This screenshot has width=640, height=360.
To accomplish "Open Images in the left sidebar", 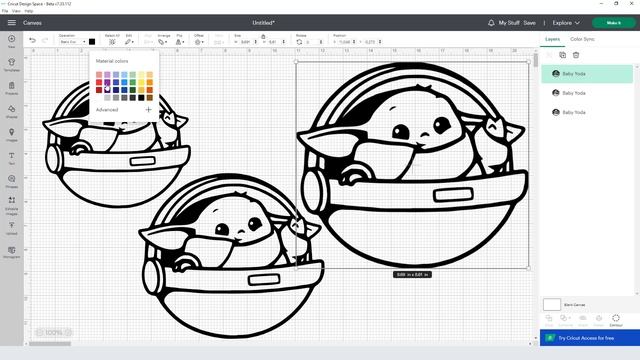I will pos(11,135).
